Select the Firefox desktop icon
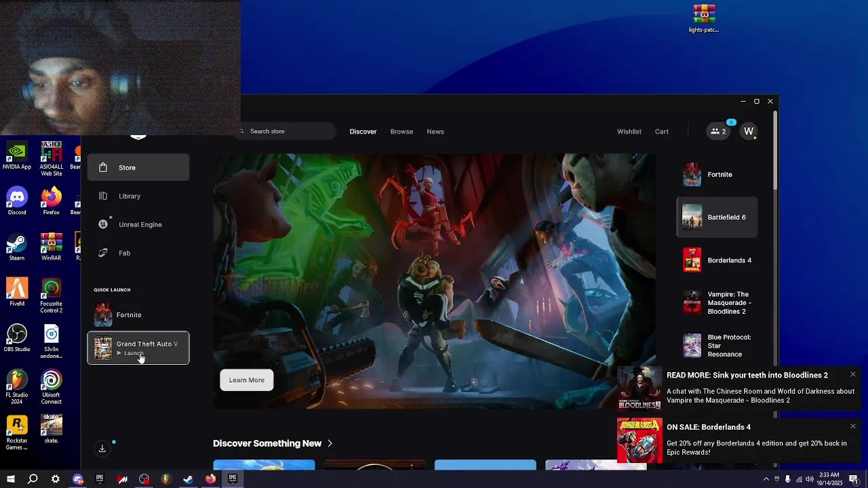 click(x=52, y=202)
